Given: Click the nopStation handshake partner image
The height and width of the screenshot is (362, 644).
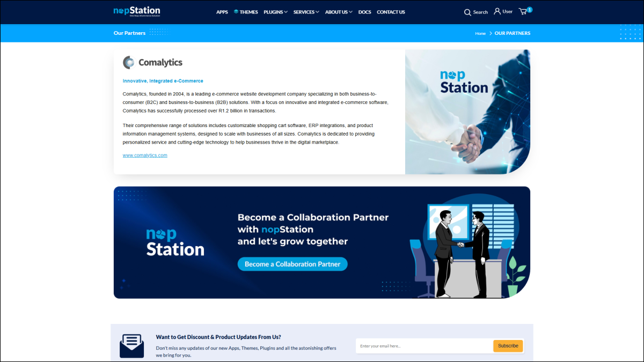Looking at the screenshot, I should pos(467,112).
